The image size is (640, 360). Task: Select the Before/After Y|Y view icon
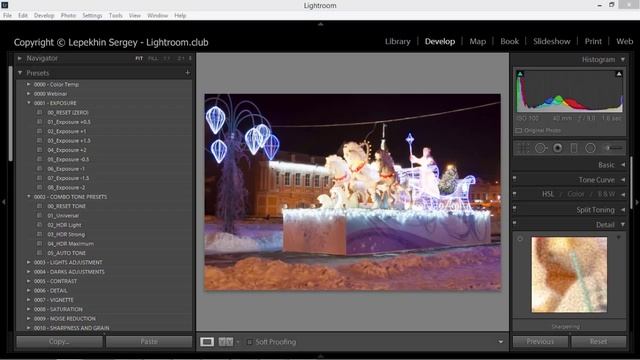[226, 342]
